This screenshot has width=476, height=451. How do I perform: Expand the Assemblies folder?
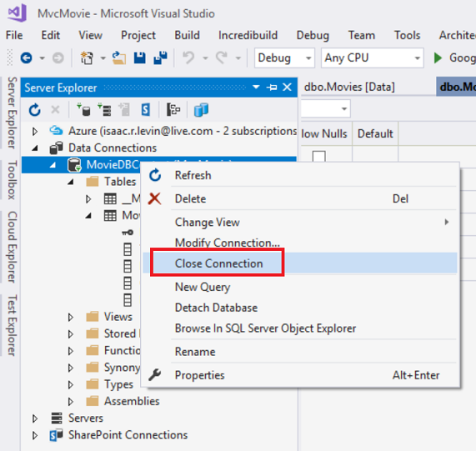pos(71,402)
